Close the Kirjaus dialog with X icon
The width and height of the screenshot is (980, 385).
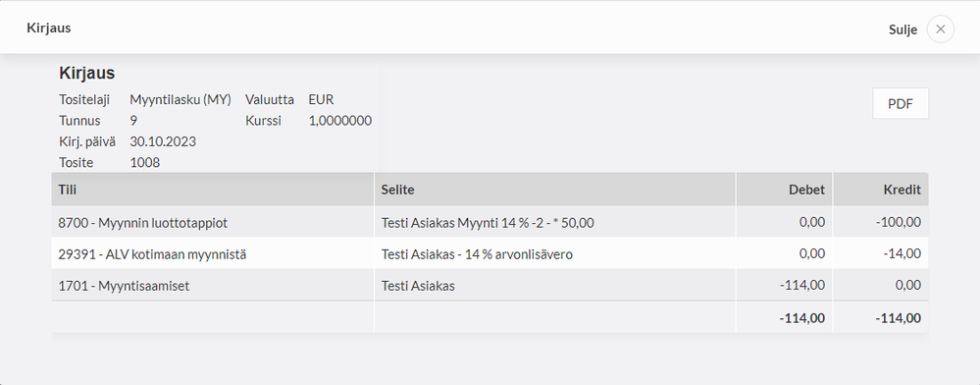940,29
